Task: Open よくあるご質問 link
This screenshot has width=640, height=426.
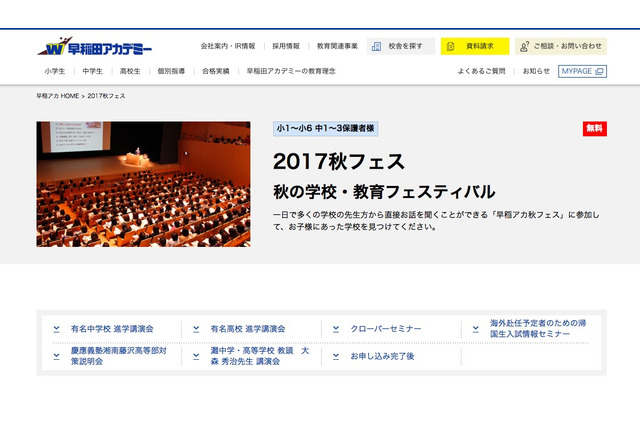Action: tap(481, 71)
